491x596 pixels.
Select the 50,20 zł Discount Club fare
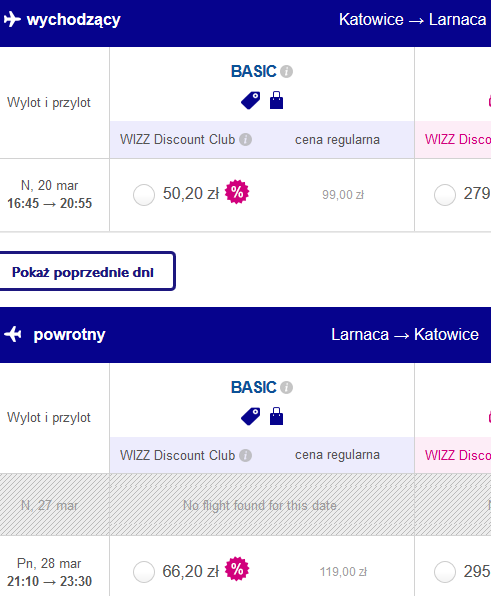tap(144, 195)
